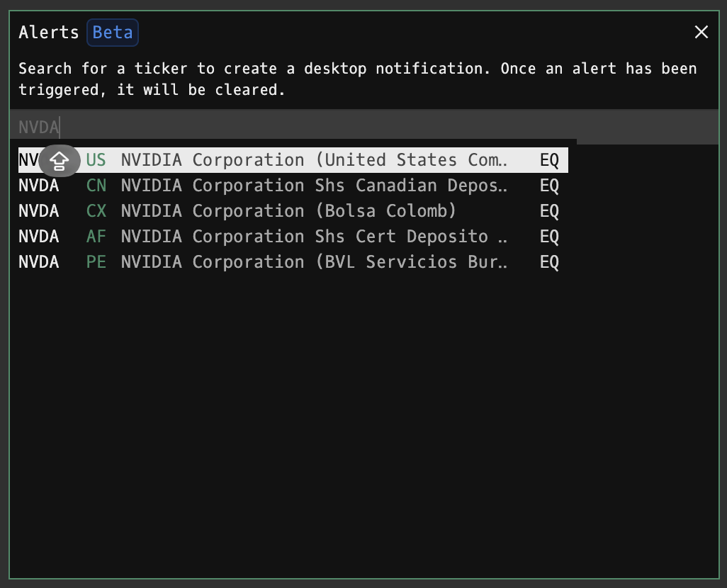The width and height of the screenshot is (727, 588).
Task: Click the shift-arrow icon on the US row
Action: coord(60,161)
